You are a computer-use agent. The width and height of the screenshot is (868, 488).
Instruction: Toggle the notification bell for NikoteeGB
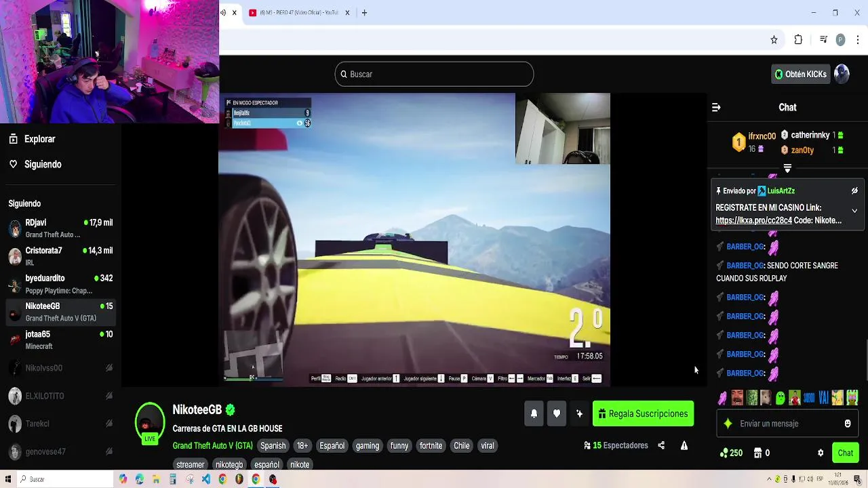(534, 413)
